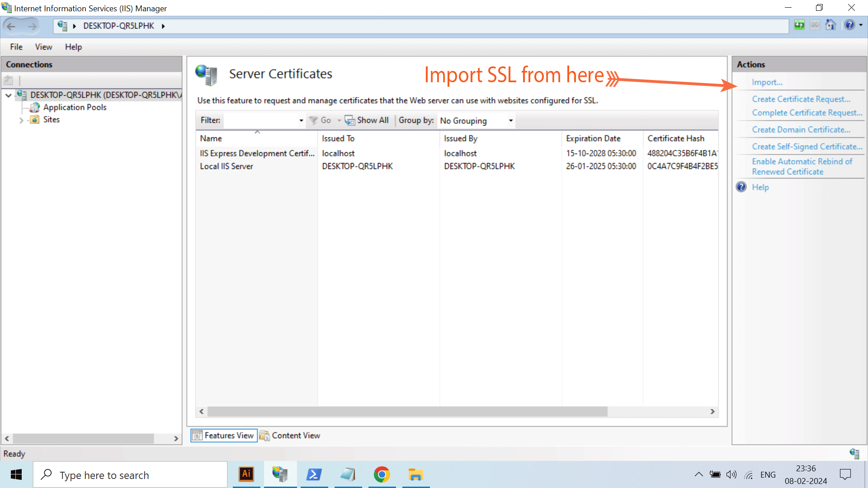Open the notifications action center icon
The height and width of the screenshot is (488, 868).
(845, 474)
